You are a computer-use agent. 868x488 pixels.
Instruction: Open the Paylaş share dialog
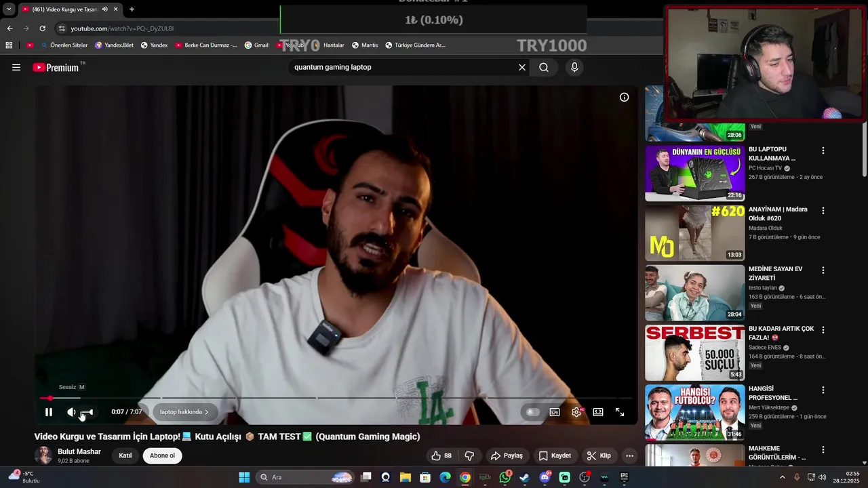click(x=507, y=455)
